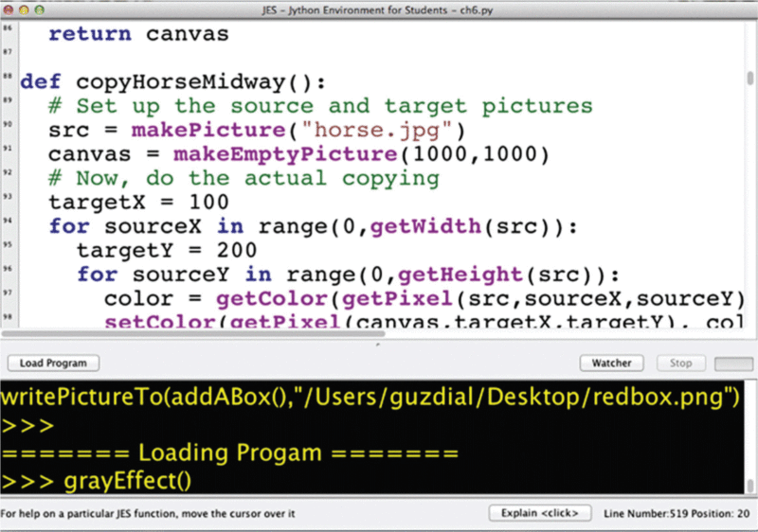Click line number 93 in the gutter

click(8, 197)
